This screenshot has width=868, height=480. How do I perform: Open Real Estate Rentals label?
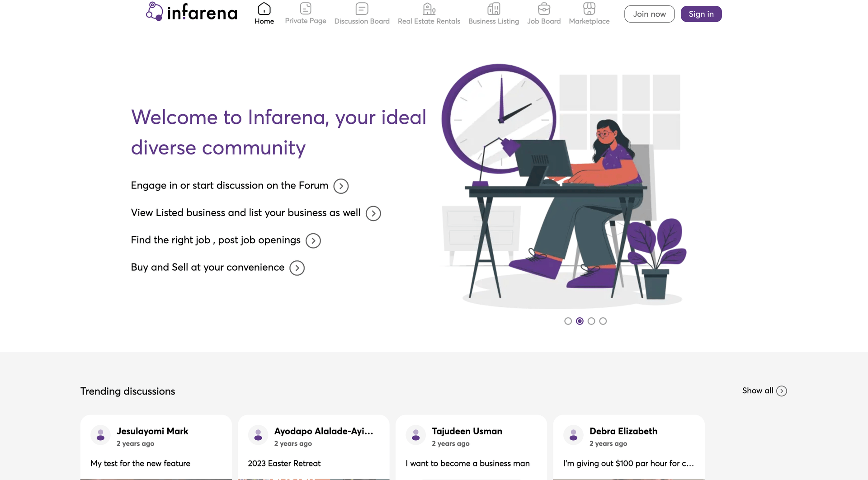coord(429,21)
